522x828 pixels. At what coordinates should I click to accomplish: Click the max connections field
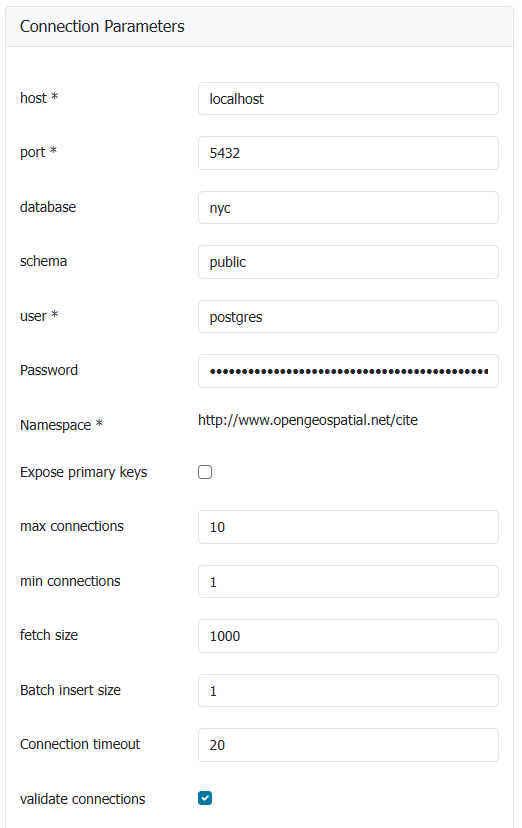(x=348, y=527)
